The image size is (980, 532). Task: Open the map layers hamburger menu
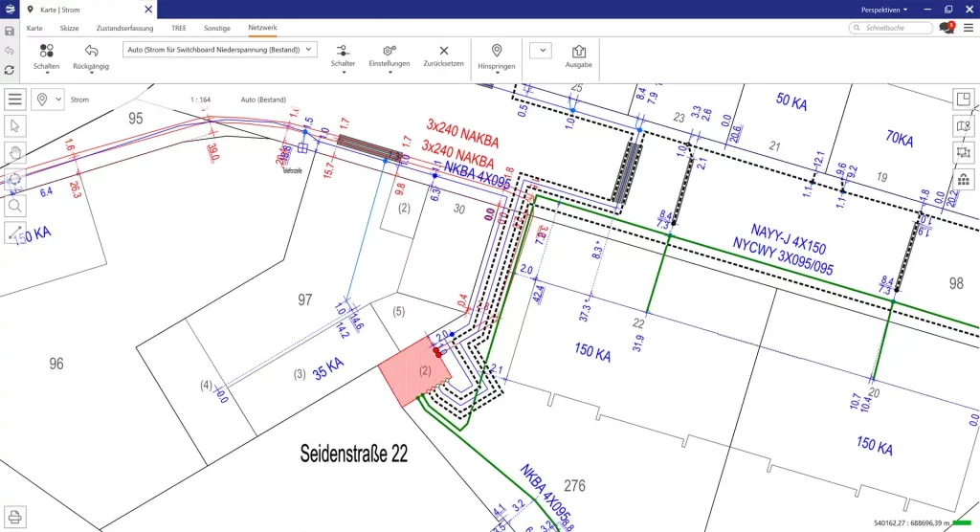tap(15, 99)
